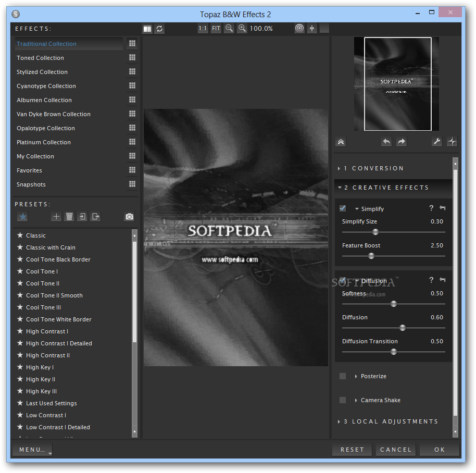This screenshot has width=476, height=473.
Task: Click the pan arrows icon in top toolbar
Action: click(312, 28)
